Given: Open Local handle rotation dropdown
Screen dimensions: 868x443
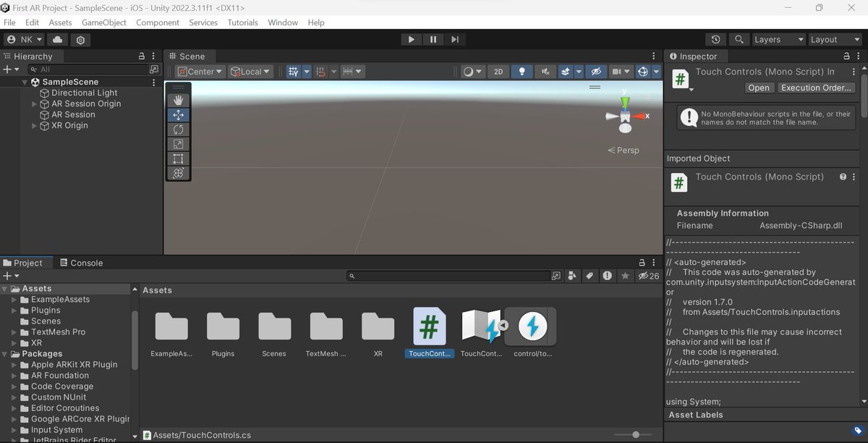Looking at the screenshot, I should coord(250,72).
